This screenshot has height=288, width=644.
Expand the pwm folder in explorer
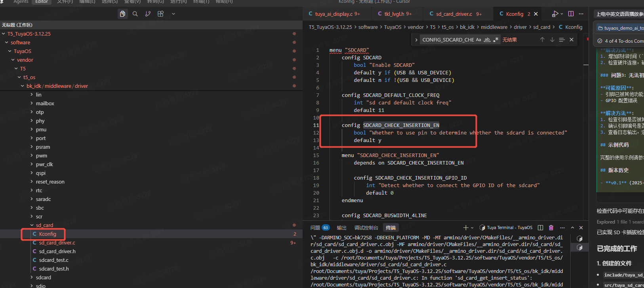tap(41, 155)
